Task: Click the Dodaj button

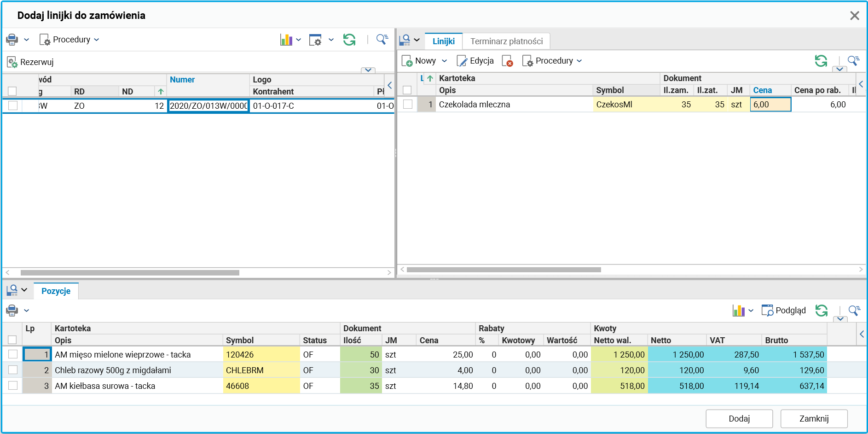Action: tap(739, 419)
